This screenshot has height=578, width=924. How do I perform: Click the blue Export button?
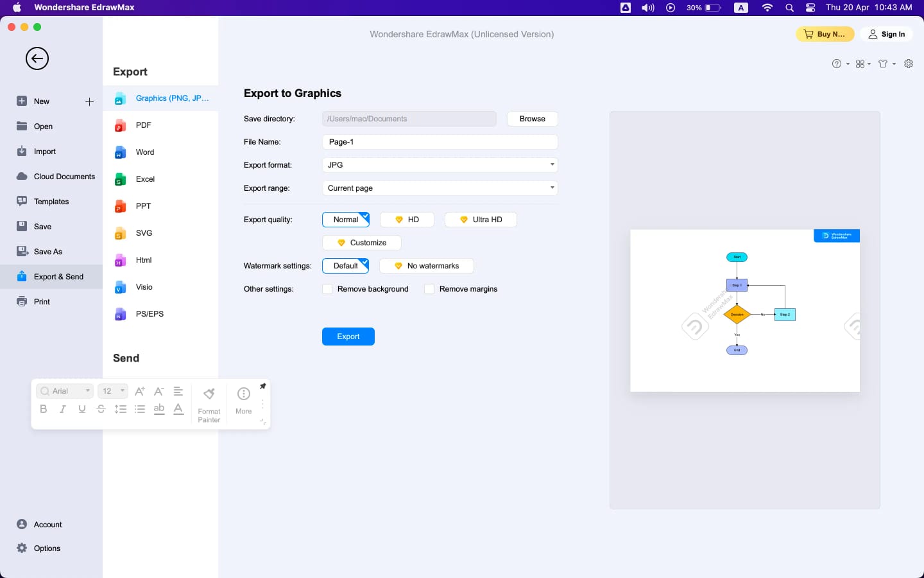348,337
